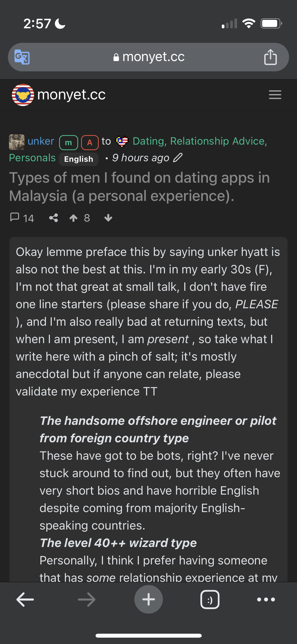Image resolution: width=297 pixels, height=644 pixels.
Task: Open the hamburger navigation menu
Action: pyautogui.click(x=275, y=95)
